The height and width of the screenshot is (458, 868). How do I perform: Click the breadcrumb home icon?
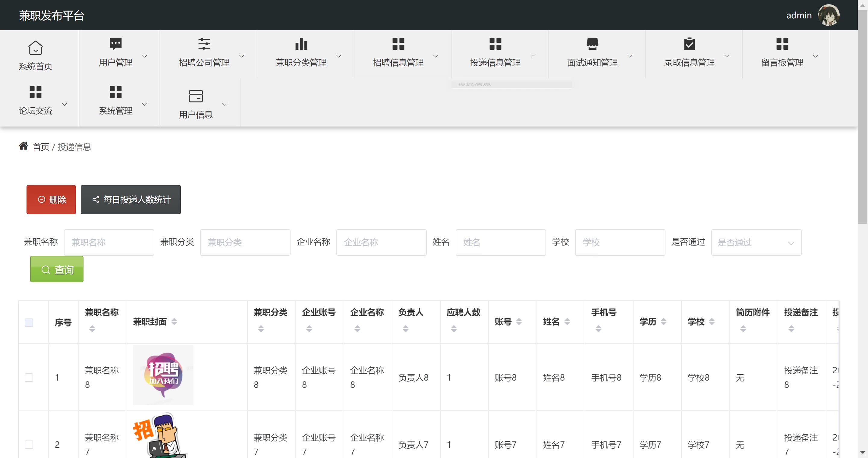point(23,146)
